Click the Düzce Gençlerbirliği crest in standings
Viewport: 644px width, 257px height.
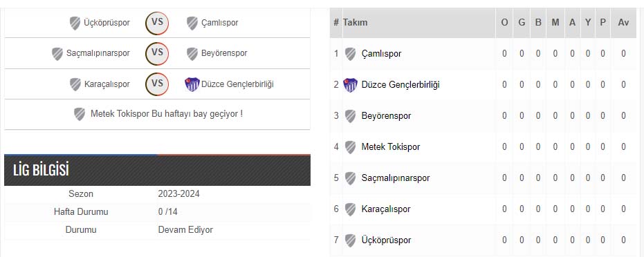tap(350, 85)
